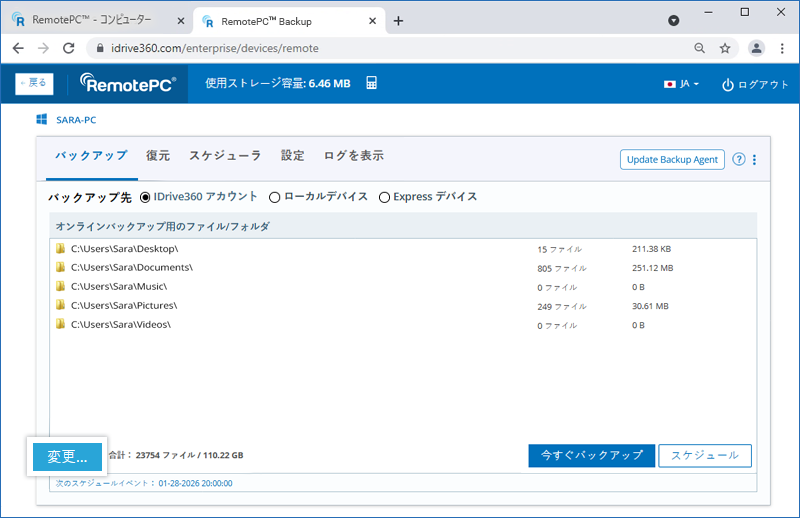The width and height of the screenshot is (800, 518).
Task: Click the RemotePC logo
Action: pyautogui.click(x=128, y=83)
